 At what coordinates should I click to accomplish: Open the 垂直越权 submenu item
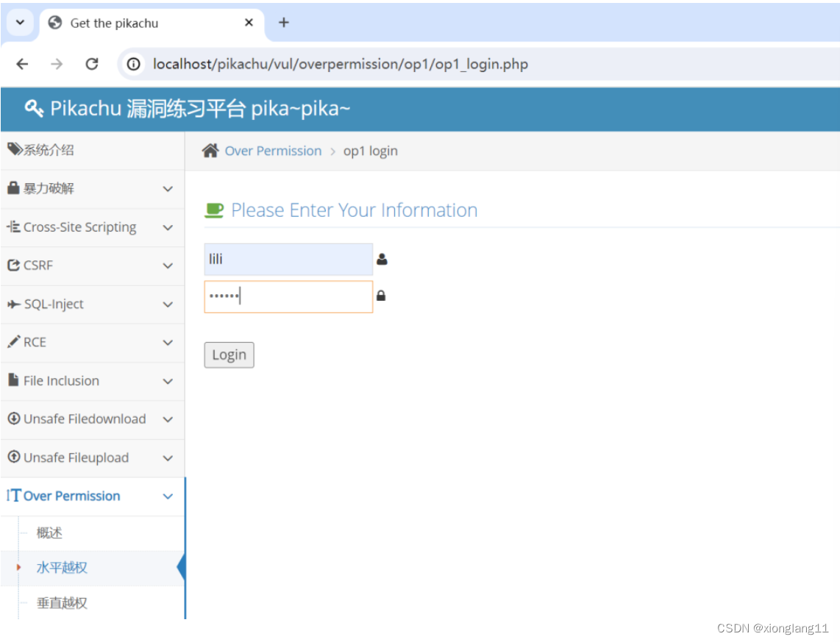click(x=62, y=603)
